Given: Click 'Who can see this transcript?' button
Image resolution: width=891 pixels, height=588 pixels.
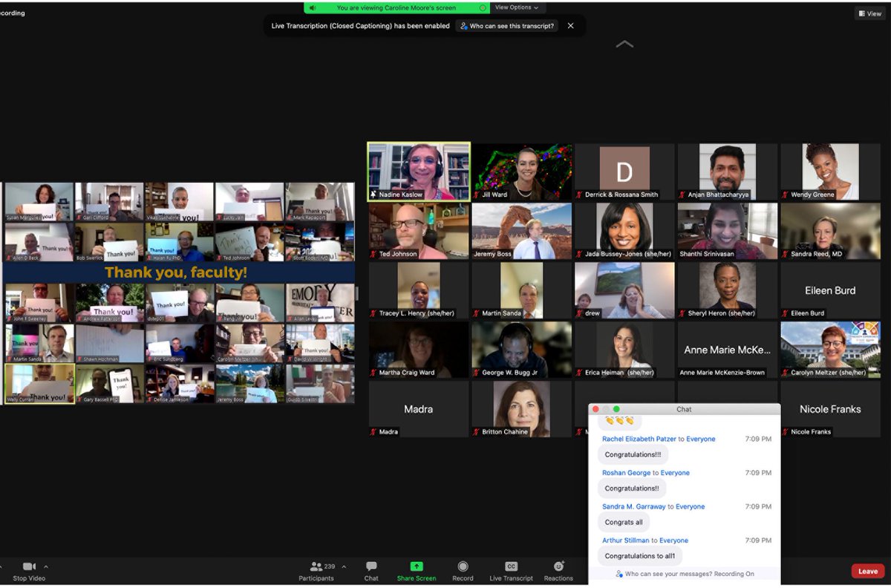Looking at the screenshot, I should tap(507, 26).
